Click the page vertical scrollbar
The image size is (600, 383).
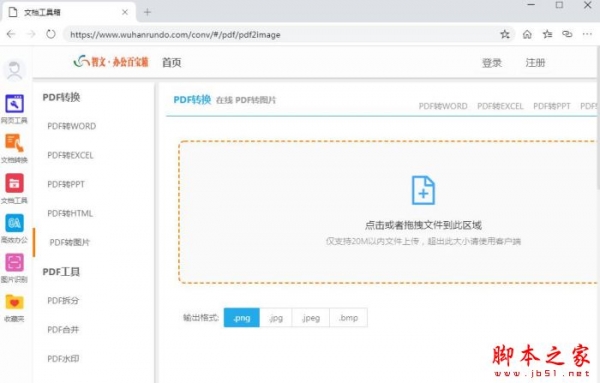pyautogui.click(x=598, y=214)
